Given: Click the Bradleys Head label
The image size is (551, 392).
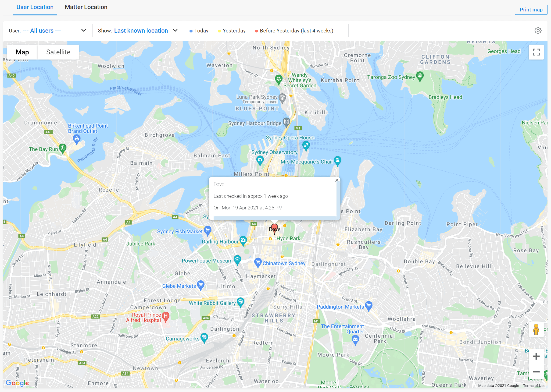Looking at the screenshot, I should pos(445,97).
